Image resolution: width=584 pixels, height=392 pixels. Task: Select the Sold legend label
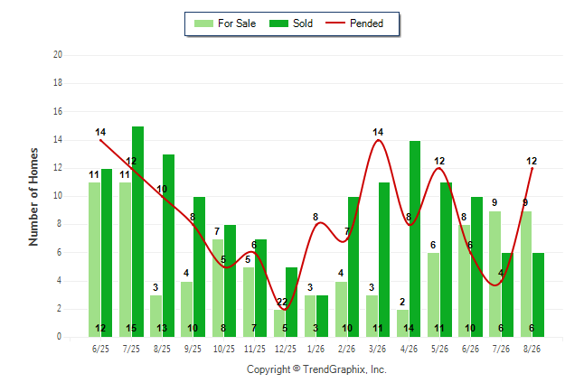pyautogui.click(x=303, y=23)
